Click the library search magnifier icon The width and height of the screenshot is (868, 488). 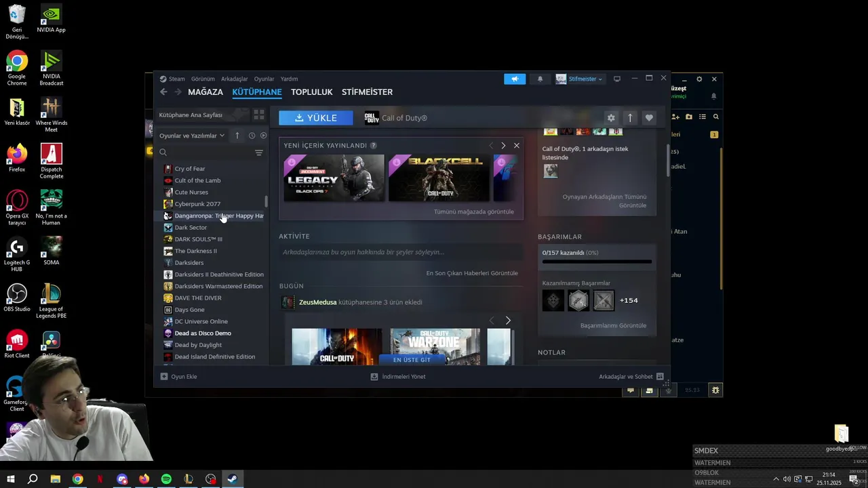(x=163, y=152)
